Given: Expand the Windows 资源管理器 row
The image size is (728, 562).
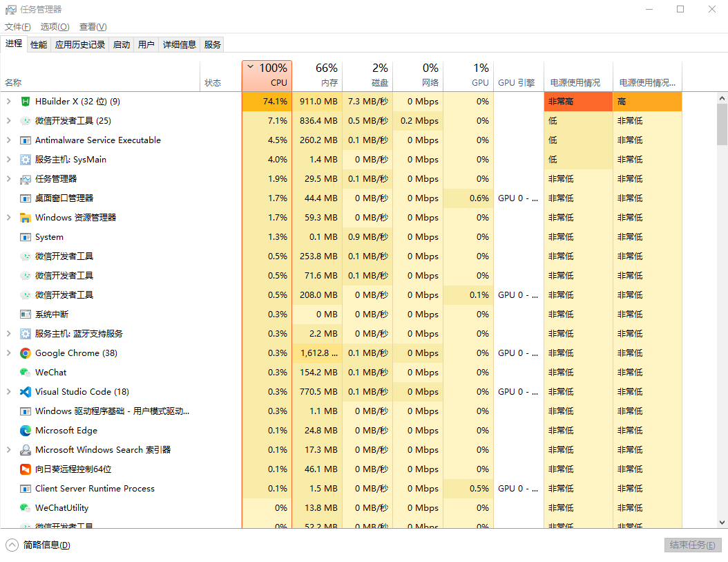Looking at the screenshot, I should (x=8, y=218).
